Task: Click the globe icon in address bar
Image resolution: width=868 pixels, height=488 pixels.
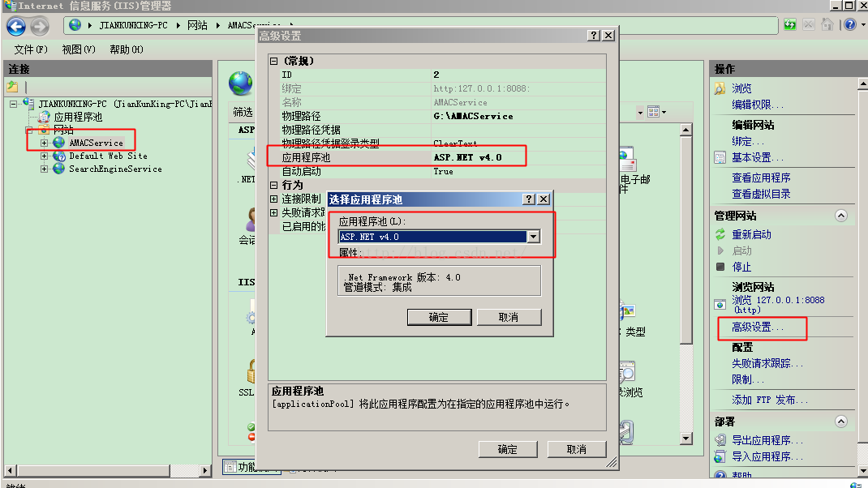Action: click(75, 25)
